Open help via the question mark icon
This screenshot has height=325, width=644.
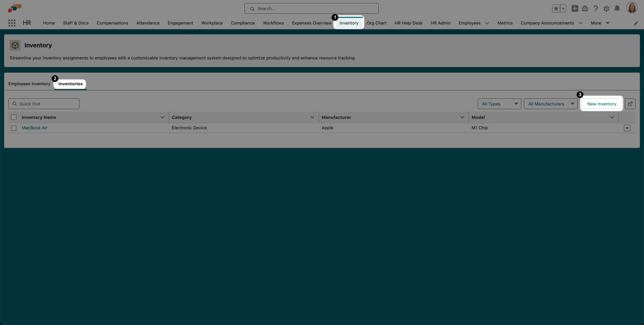coord(596,8)
